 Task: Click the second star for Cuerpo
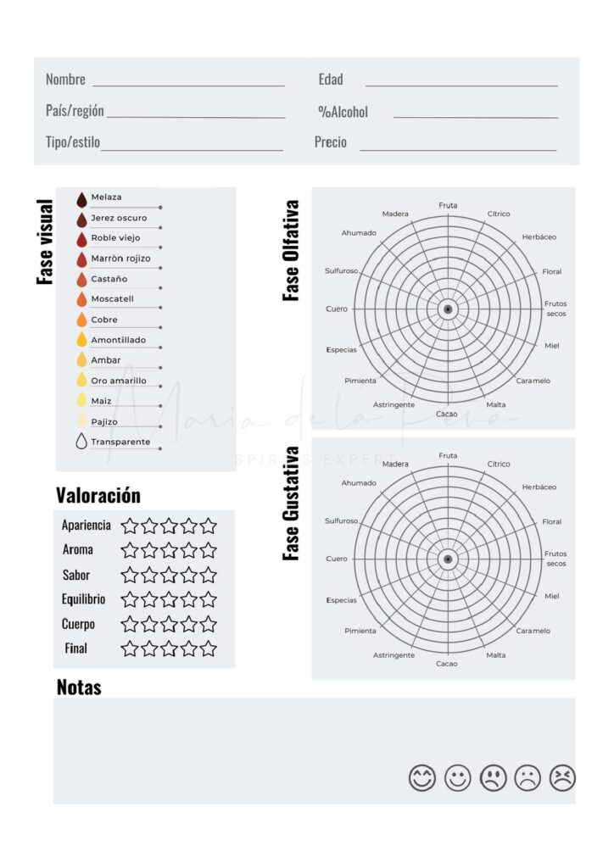click(149, 624)
